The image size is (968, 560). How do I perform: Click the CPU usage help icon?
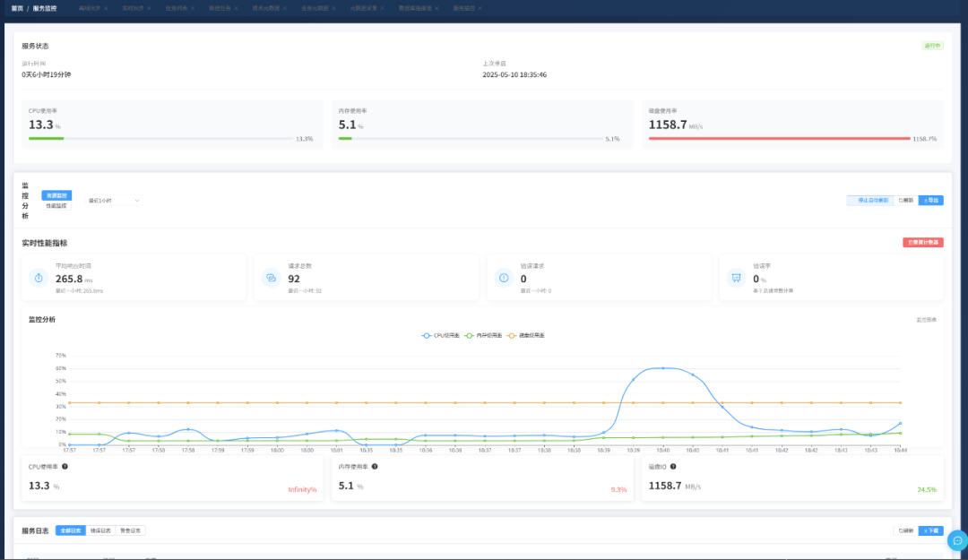pyautogui.click(x=65, y=467)
